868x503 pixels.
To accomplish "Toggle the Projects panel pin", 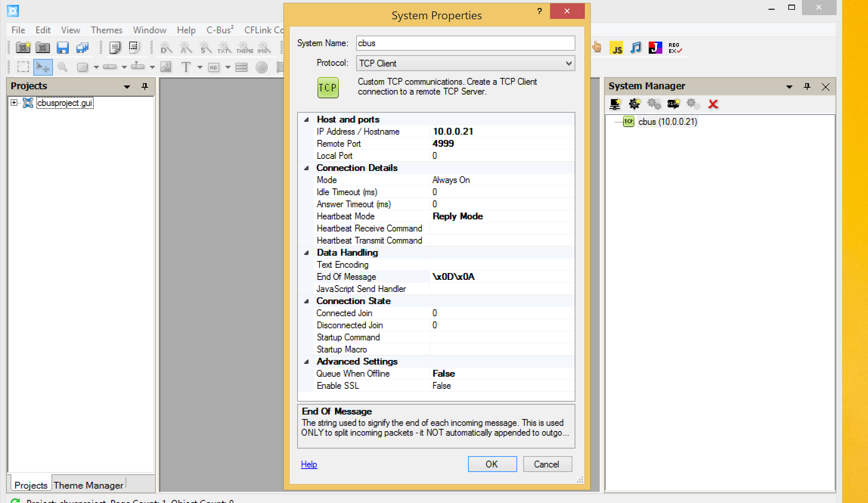I will tap(144, 87).
